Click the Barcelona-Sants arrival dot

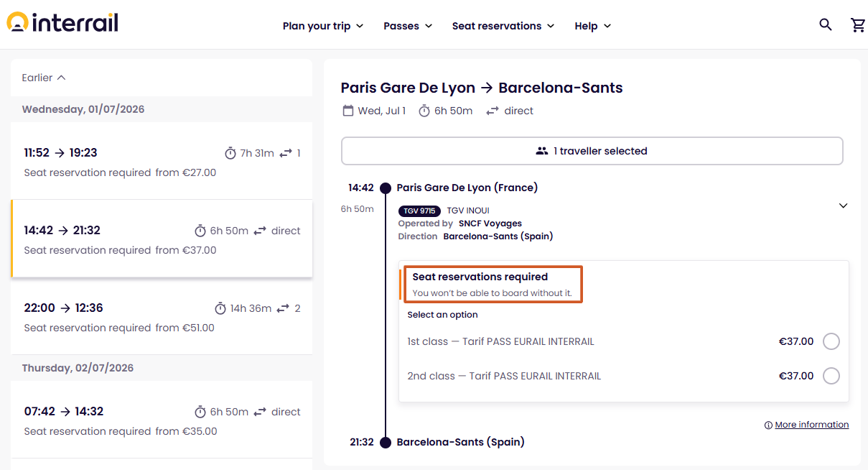point(386,443)
